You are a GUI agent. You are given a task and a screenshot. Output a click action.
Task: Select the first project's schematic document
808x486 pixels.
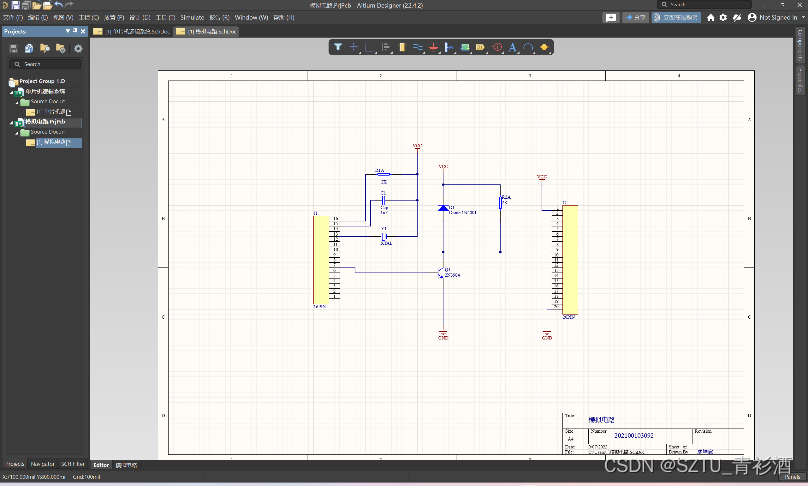coord(49,112)
